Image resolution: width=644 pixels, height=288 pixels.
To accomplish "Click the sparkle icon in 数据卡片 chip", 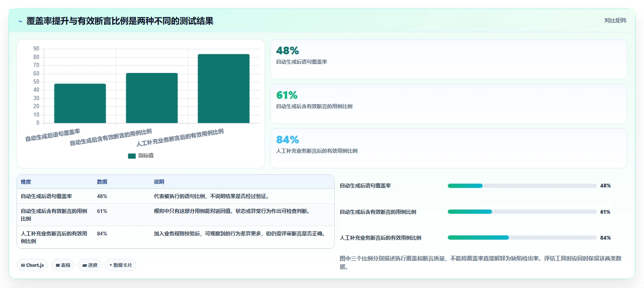I will (x=110, y=265).
